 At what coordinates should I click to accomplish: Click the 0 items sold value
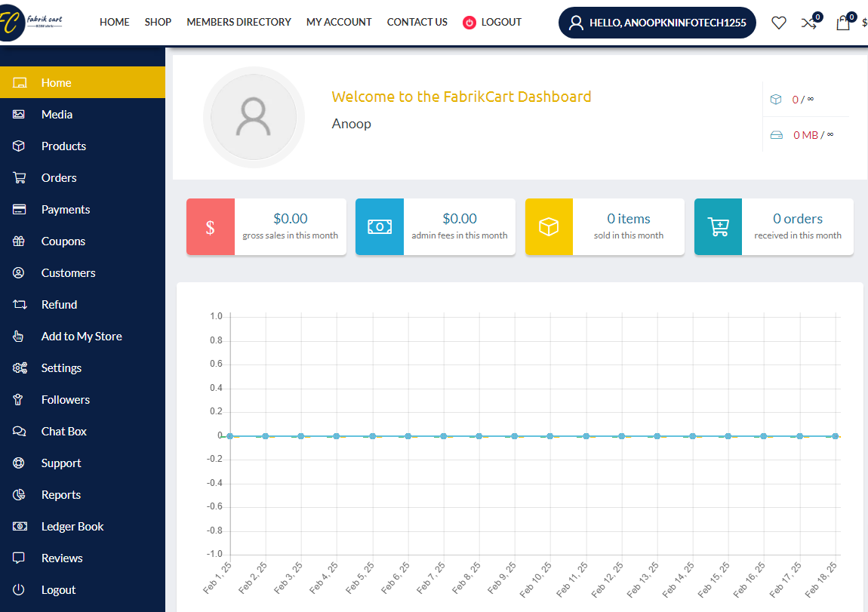coord(628,219)
